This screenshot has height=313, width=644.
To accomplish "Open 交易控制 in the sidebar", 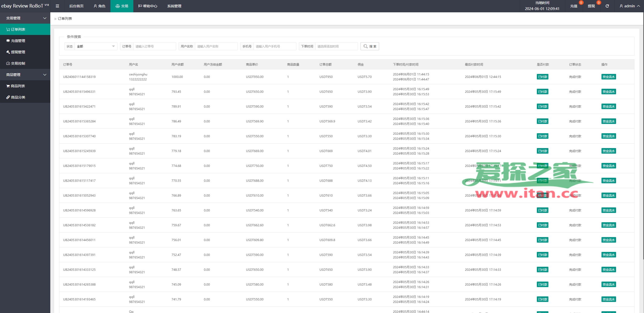I will point(25,63).
